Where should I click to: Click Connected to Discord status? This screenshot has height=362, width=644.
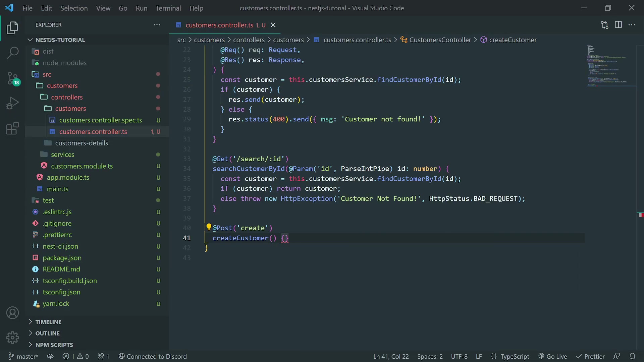coord(153,356)
